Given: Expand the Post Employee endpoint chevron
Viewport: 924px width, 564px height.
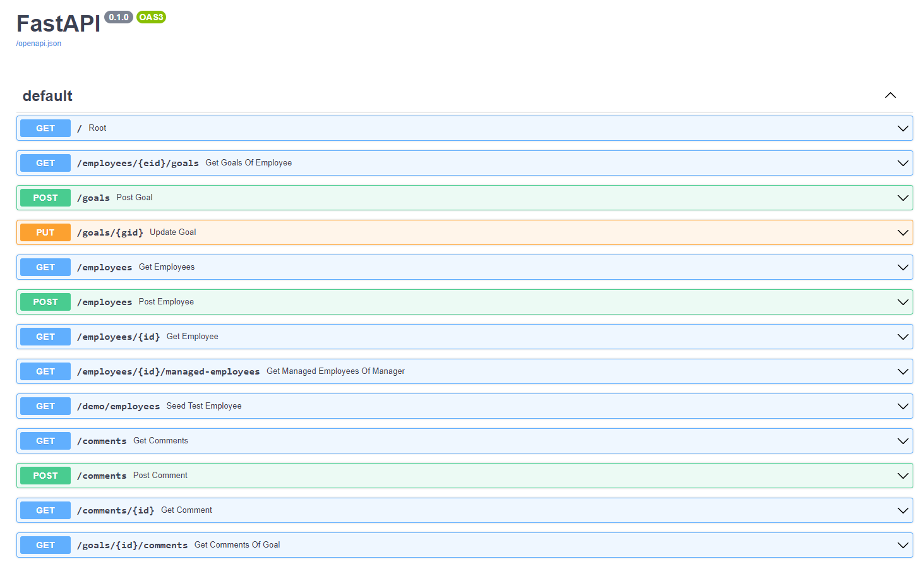Looking at the screenshot, I should (903, 302).
